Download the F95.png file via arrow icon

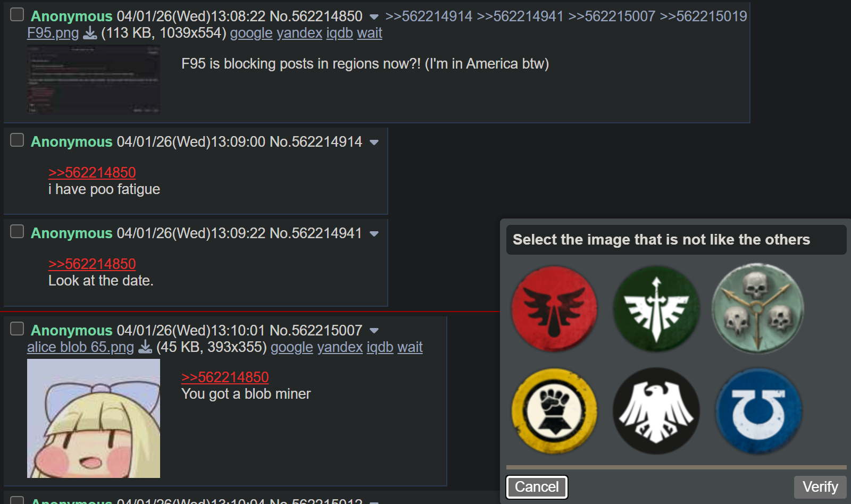click(x=90, y=33)
